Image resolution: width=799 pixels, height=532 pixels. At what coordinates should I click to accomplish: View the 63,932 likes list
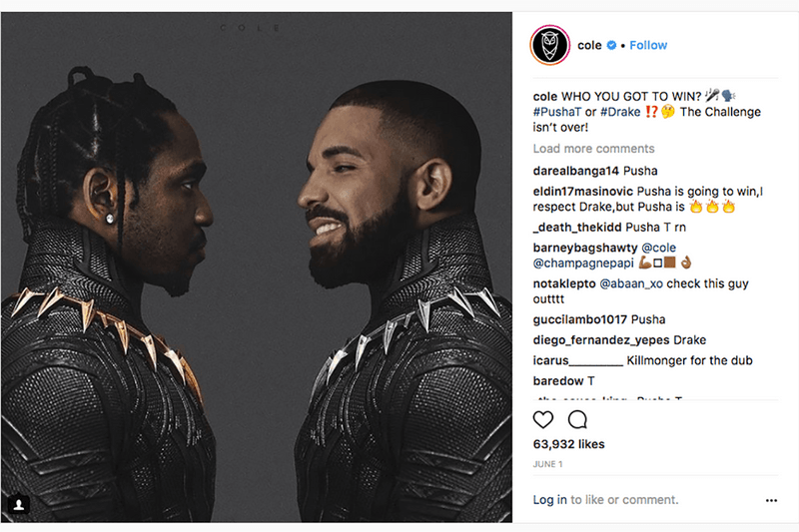coord(568,444)
